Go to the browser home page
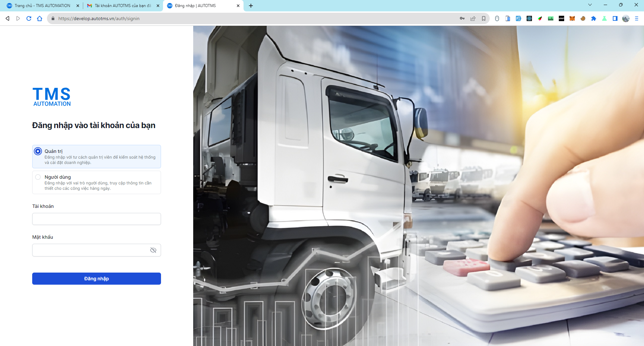 tap(40, 18)
